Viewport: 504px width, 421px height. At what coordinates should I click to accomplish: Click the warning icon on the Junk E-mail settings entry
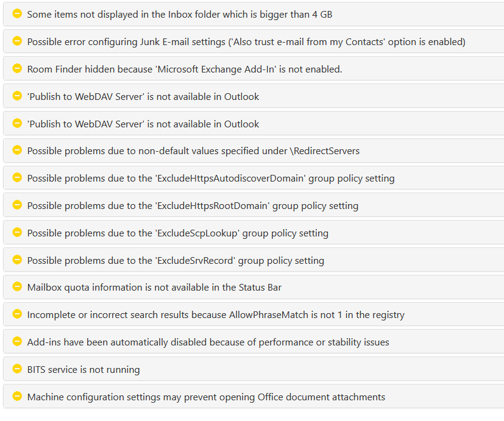point(16,41)
